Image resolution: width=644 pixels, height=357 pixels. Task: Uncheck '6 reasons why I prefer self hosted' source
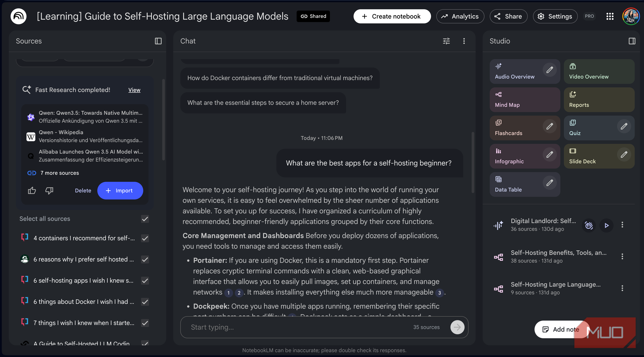click(x=145, y=259)
